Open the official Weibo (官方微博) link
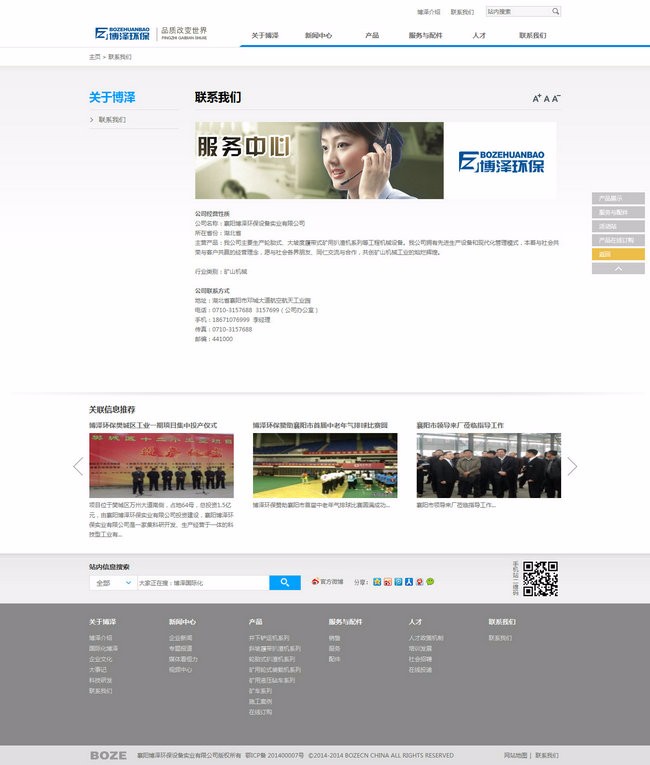 point(327,582)
